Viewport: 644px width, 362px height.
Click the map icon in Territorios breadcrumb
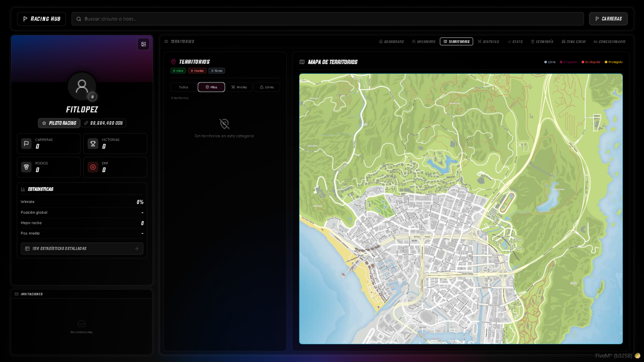click(166, 42)
